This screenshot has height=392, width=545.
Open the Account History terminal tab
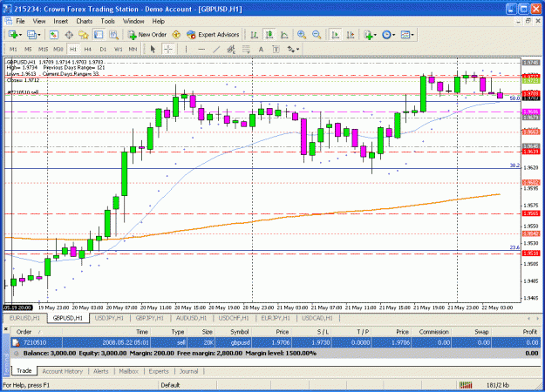pyautogui.click(x=63, y=371)
